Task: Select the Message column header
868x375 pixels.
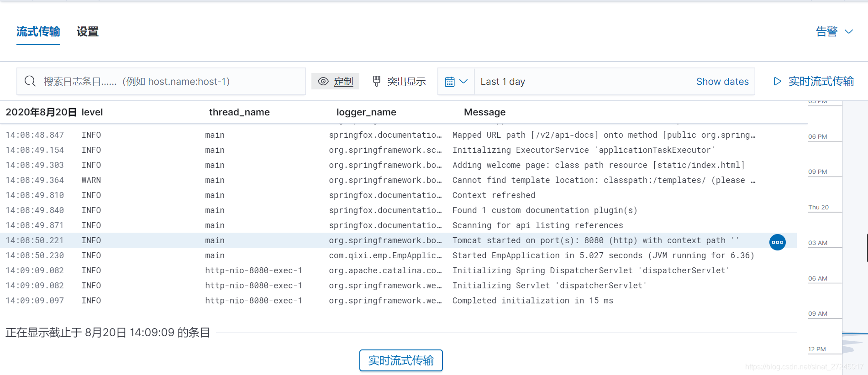Action: tap(485, 112)
